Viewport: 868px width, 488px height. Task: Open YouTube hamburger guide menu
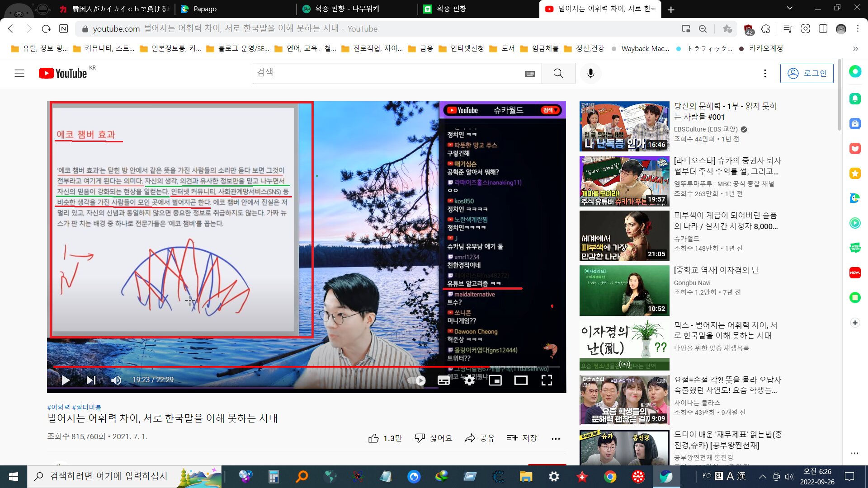19,73
